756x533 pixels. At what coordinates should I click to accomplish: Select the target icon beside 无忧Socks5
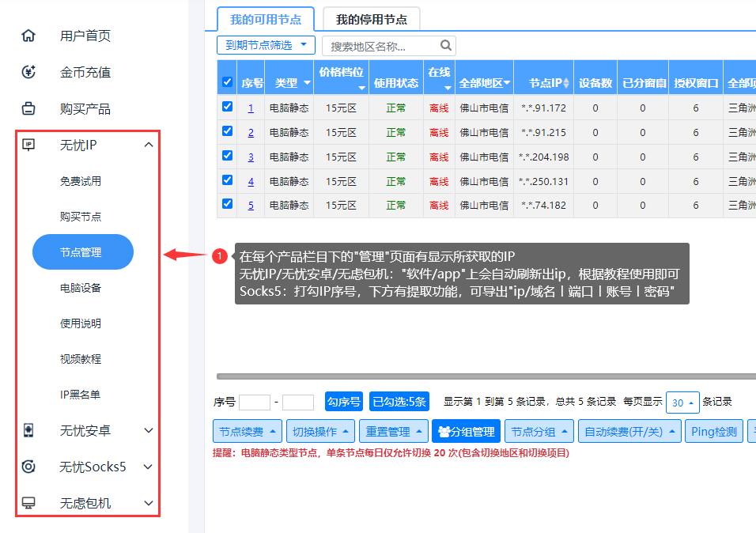[28, 467]
